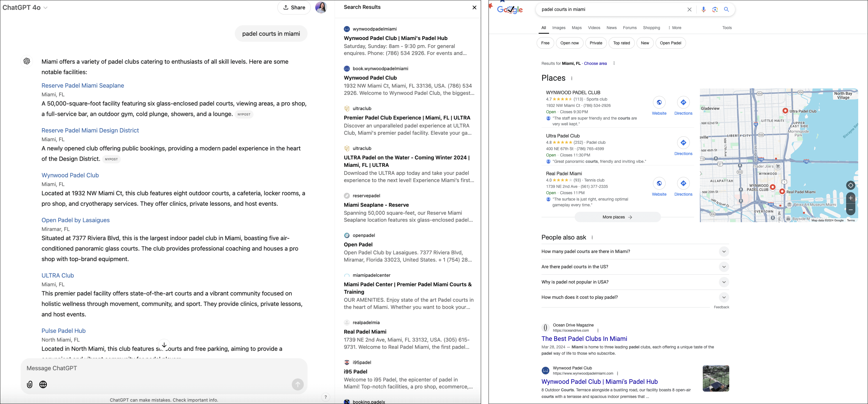Click the map zoom out minus button
This screenshot has height=404, width=868.
(x=851, y=210)
